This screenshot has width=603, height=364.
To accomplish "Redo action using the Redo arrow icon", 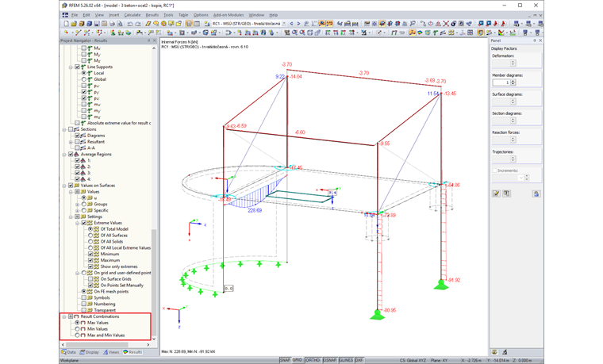I will click(x=138, y=24).
